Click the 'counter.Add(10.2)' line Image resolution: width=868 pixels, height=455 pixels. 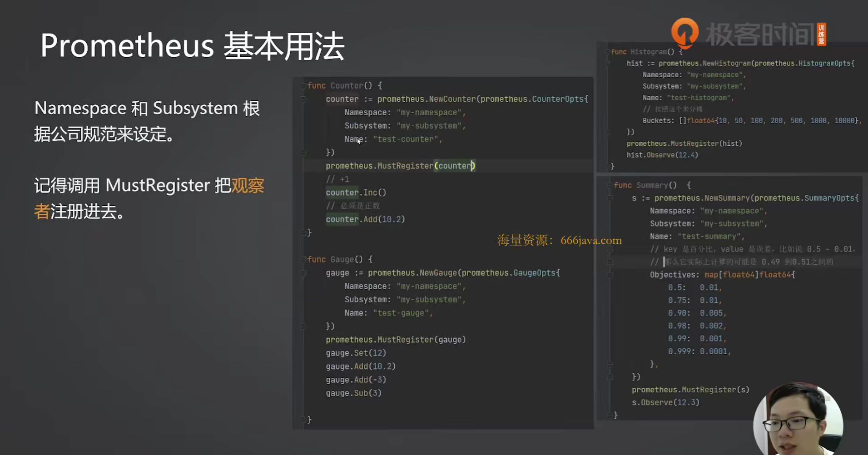pos(365,219)
